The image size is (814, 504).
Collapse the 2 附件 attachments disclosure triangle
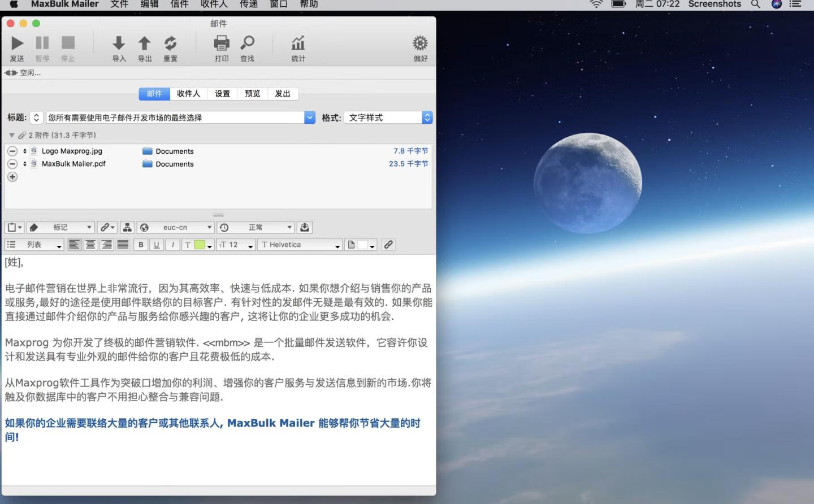coord(11,135)
